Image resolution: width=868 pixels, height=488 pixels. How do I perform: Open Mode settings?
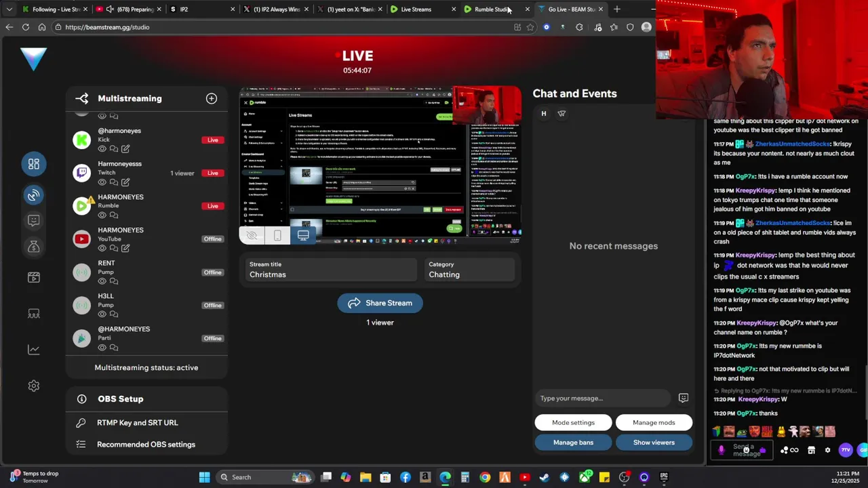tap(573, 422)
